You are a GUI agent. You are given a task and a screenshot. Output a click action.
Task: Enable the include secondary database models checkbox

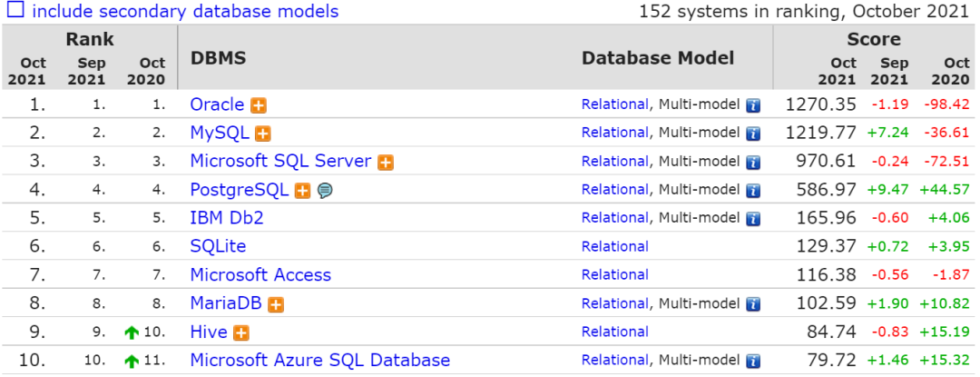click(x=15, y=10)
